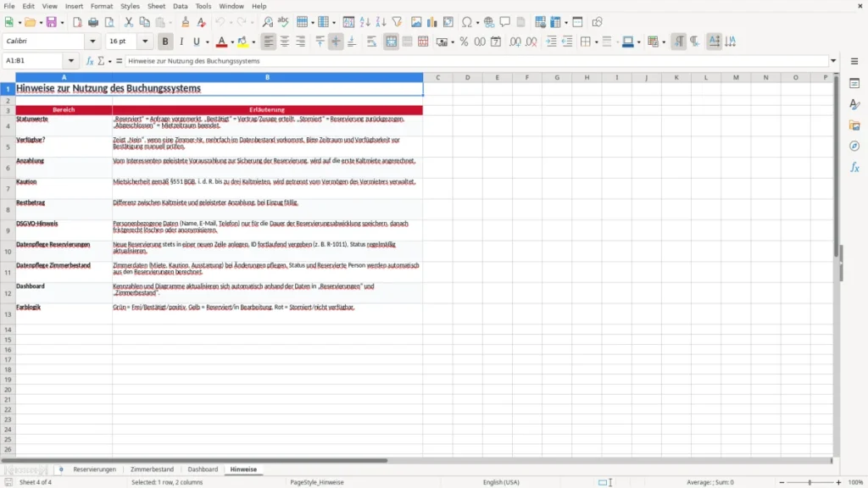Toggle Underline formatting

click(196, 42)
